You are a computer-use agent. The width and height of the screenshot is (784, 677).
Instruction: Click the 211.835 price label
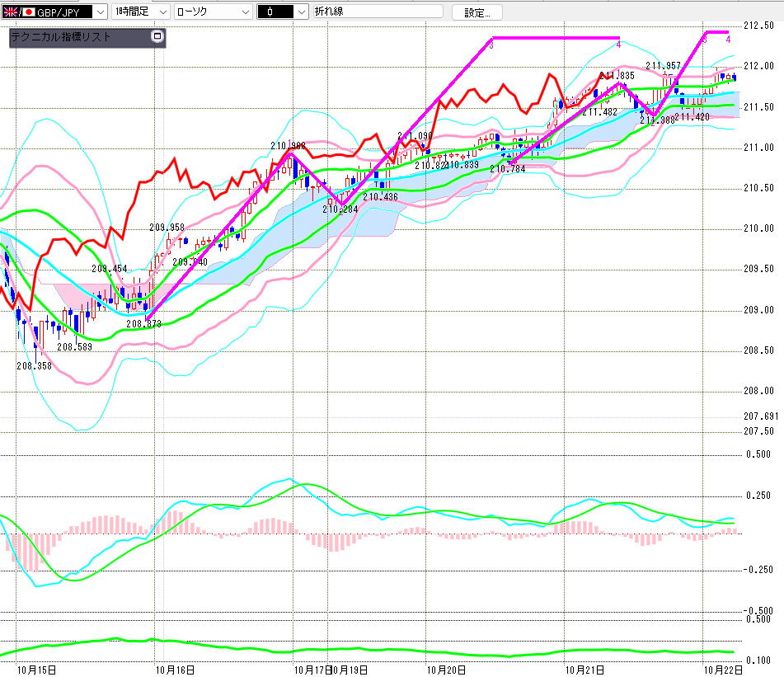click(x=617, y=76)
